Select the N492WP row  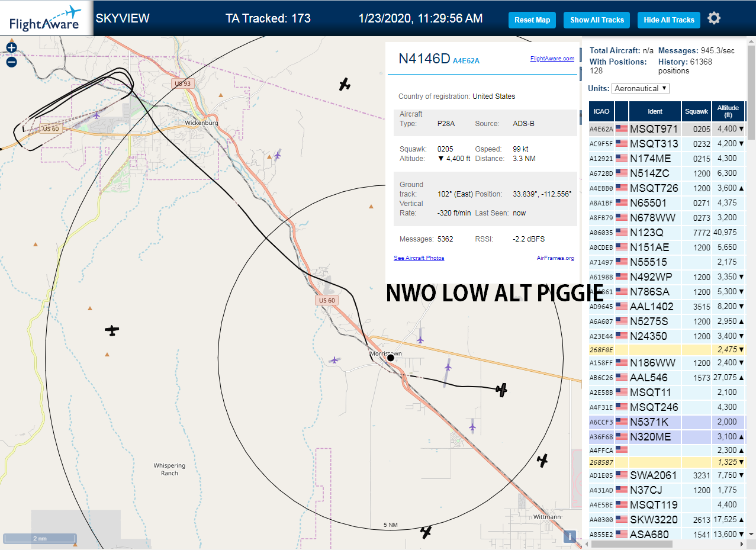[x=667, y=276]
